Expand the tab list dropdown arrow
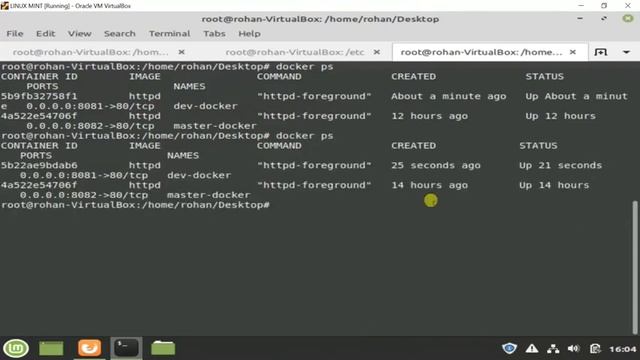The width and height of the screenshot is (640, 360). click(x=626, y=52)
